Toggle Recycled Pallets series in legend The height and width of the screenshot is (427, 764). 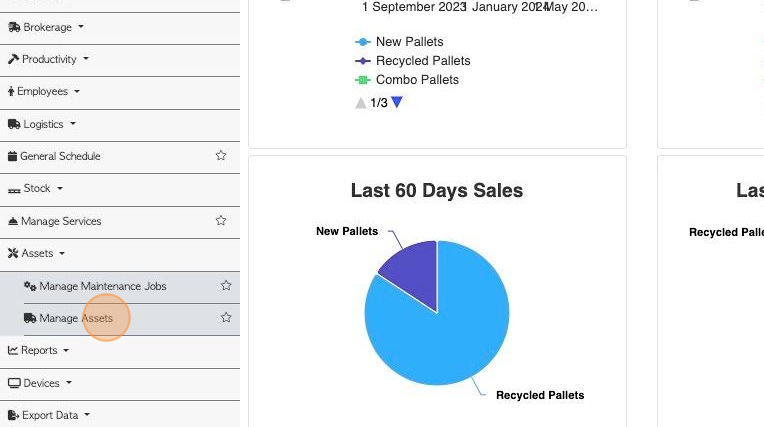(413, 61)
